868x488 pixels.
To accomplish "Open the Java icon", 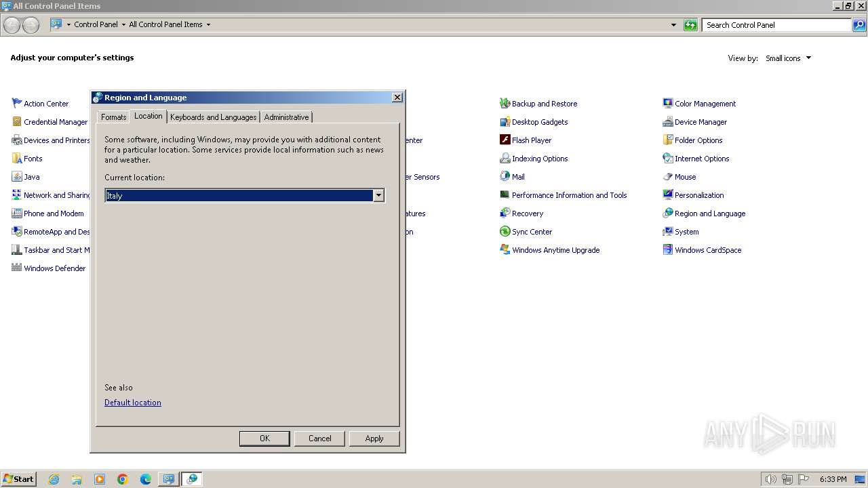I will click(x=17, y=176).
